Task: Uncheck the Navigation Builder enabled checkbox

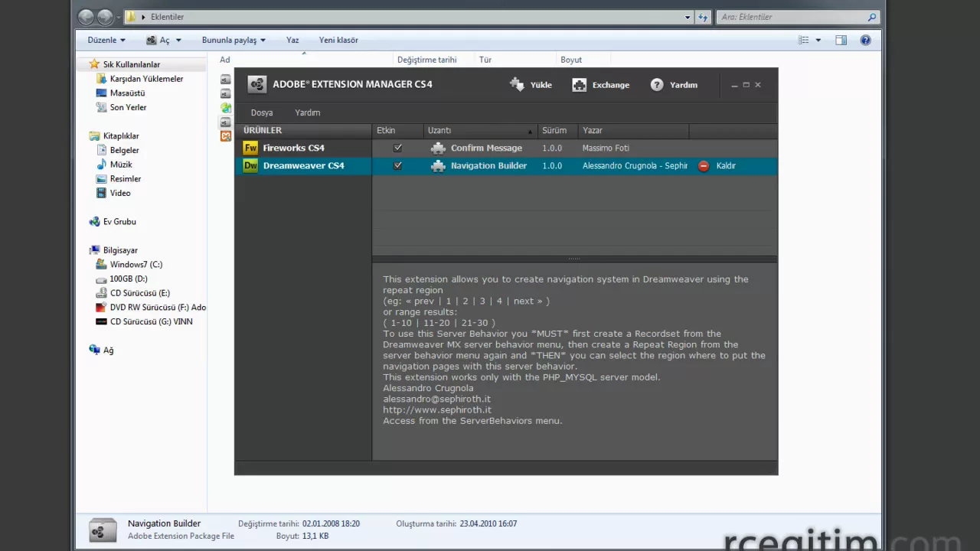Action: pyautogui.click(x=397, y=165)
